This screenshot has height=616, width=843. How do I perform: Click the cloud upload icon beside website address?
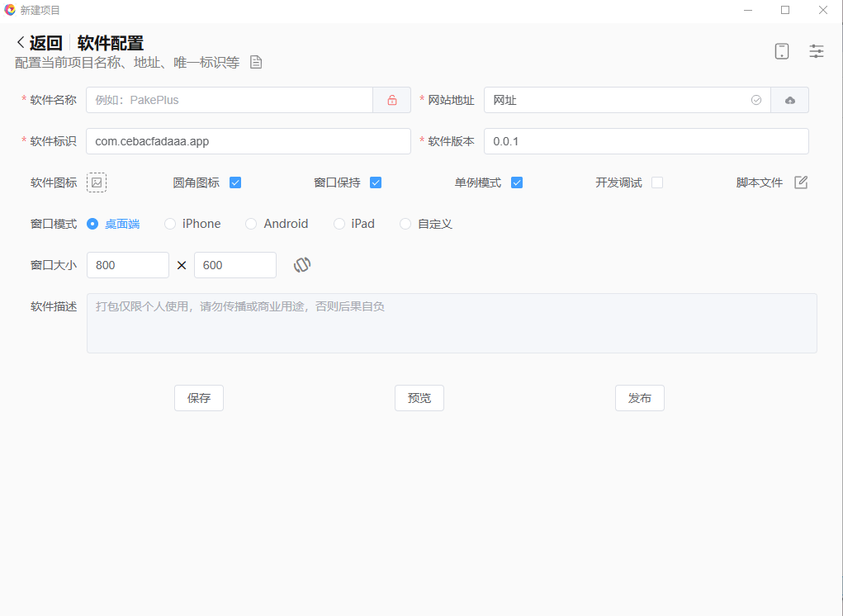tap(789, 100)
